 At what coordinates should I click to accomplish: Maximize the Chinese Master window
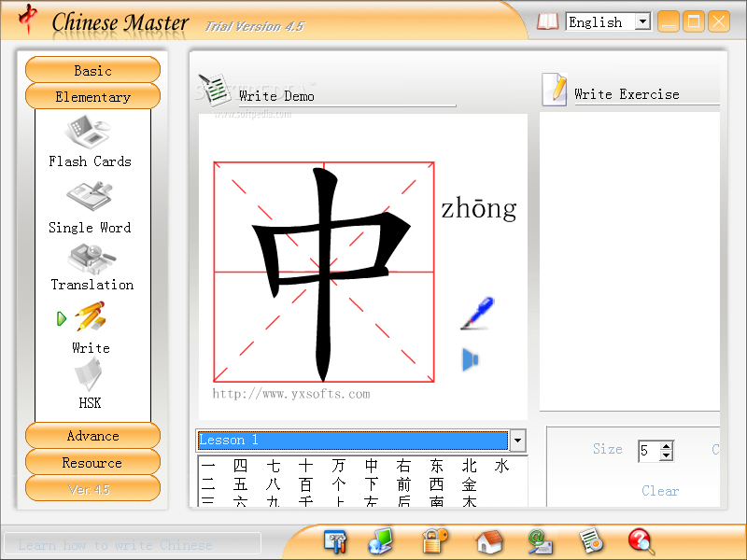click(694, 21)
